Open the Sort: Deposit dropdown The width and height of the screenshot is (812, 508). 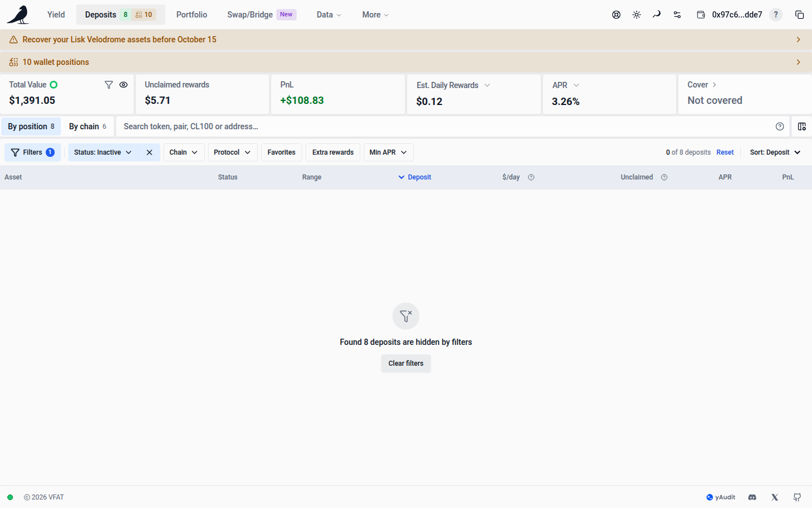point(775,152)
